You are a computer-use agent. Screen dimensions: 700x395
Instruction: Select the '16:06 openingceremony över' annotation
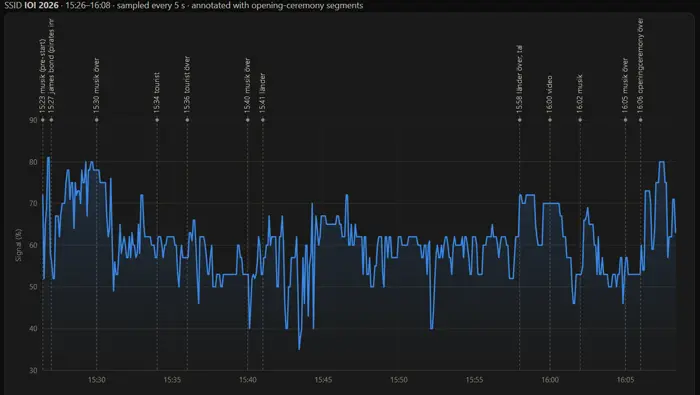pyautogui.click(x=640, y=65)
